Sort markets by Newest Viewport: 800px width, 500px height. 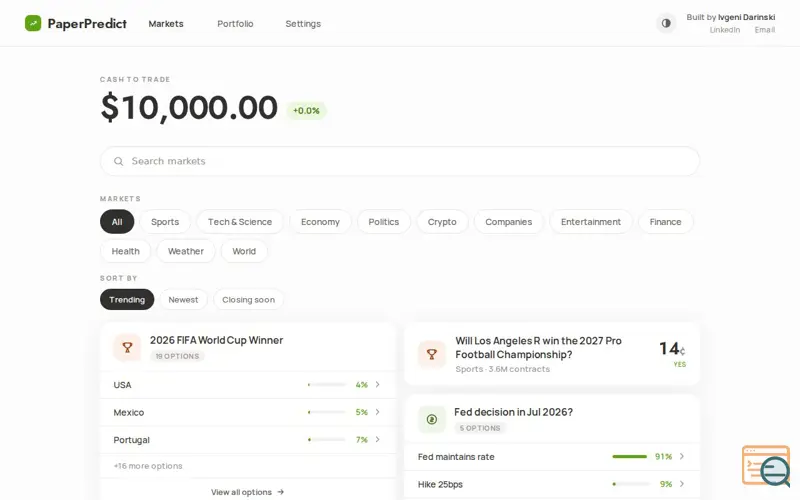coord(183,299)
